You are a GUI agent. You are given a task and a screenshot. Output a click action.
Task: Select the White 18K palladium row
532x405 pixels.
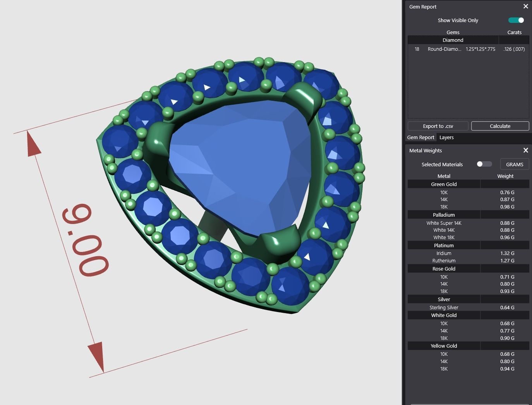coord(469,237)
